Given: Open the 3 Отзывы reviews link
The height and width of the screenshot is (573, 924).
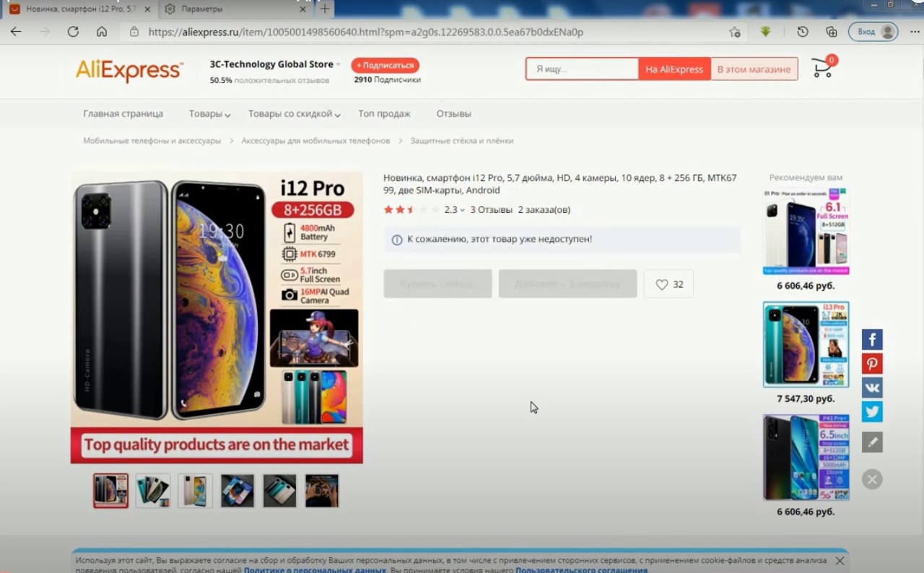Looking at the screenshot, I should (x=491, y=210).
